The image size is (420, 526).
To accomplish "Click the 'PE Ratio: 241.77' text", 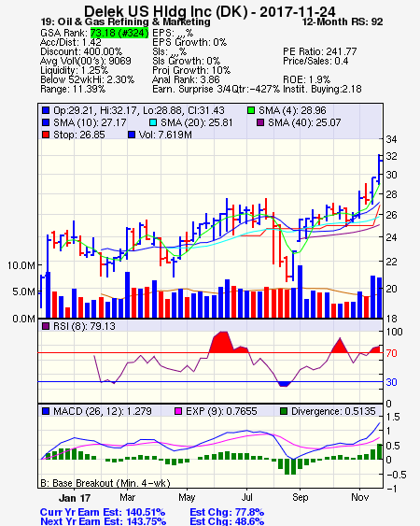I will (x=320, y=51).
